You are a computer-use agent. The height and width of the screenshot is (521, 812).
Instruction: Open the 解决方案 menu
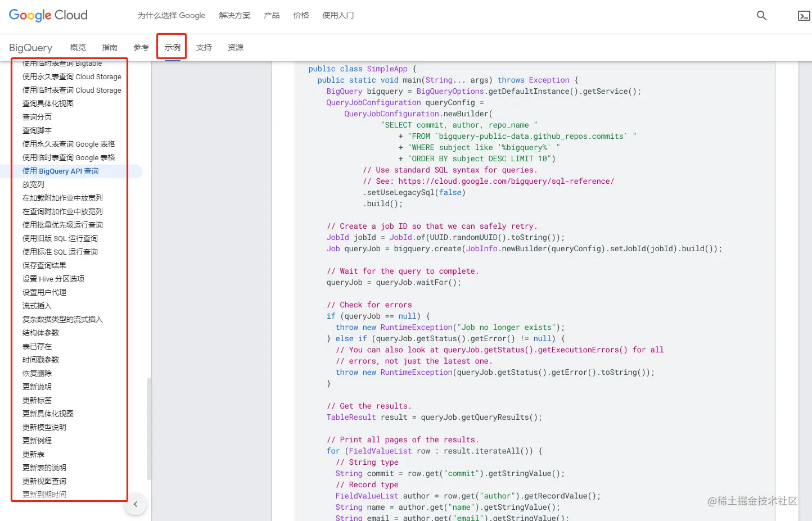click(x=234, y=15)
